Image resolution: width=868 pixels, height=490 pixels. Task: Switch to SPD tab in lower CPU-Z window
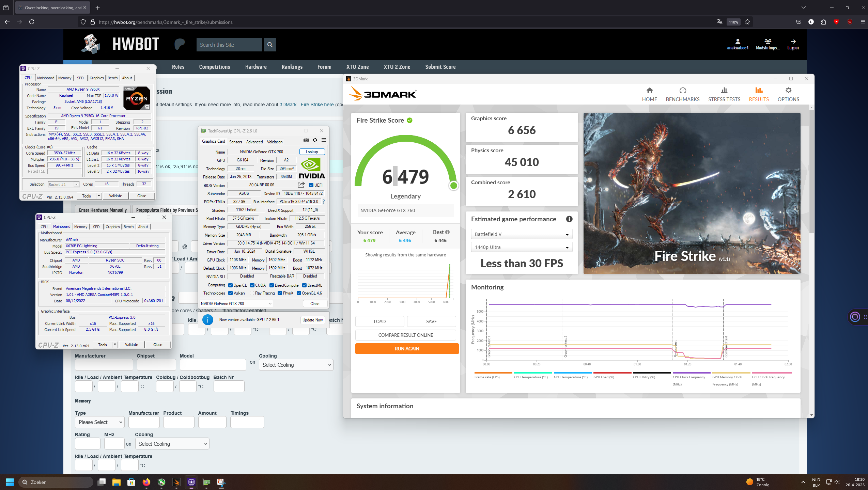coord(96,227)
